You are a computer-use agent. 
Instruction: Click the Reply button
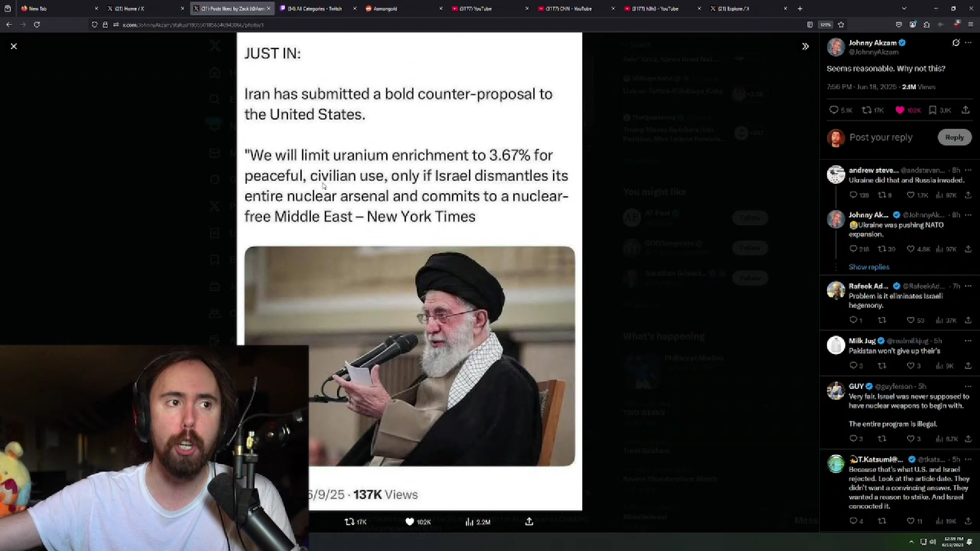pyautogui.click(x=954, y=137)
